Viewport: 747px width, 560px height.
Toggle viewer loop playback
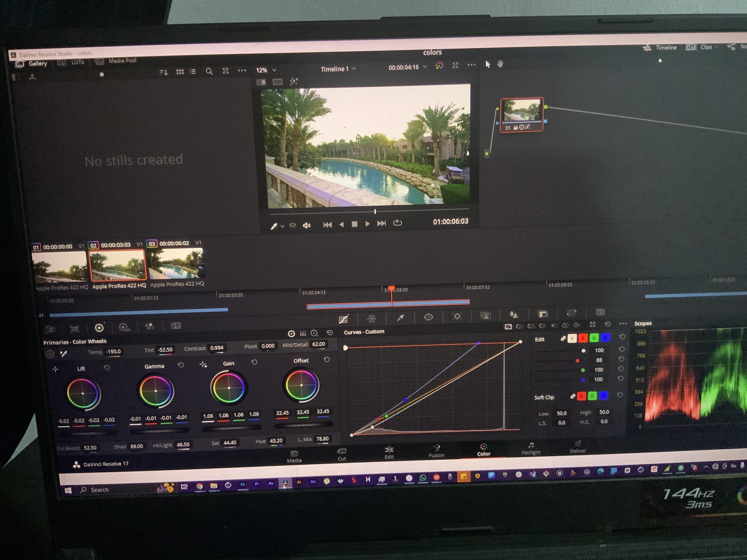click(x=397, y=223)
